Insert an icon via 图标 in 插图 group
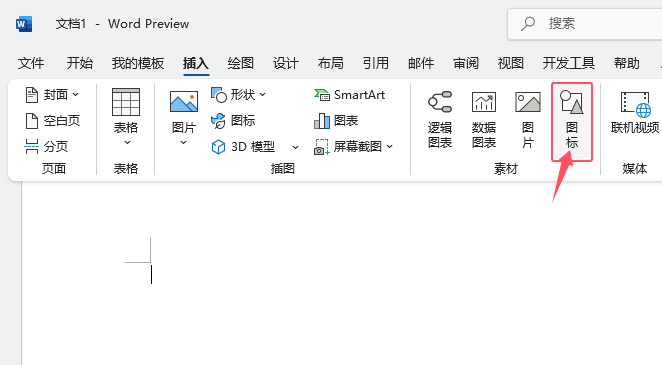Image resolution: width=662 pixels, height=365 pixels. 233,121
